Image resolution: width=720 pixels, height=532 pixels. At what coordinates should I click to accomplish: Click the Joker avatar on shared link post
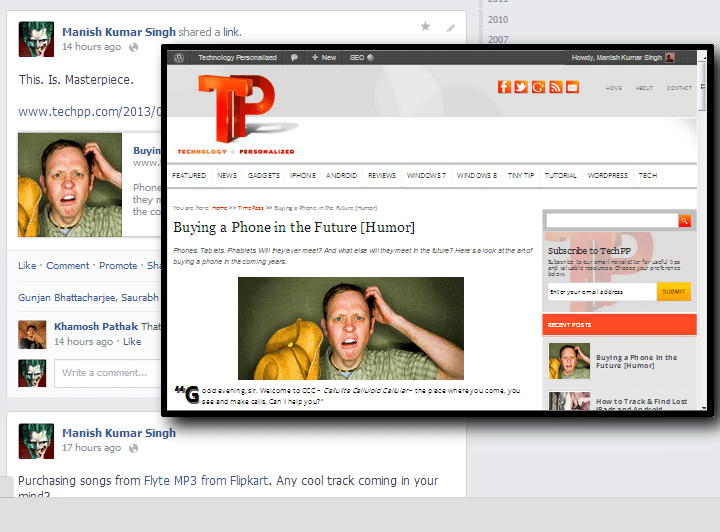click(x=36, y=39)
